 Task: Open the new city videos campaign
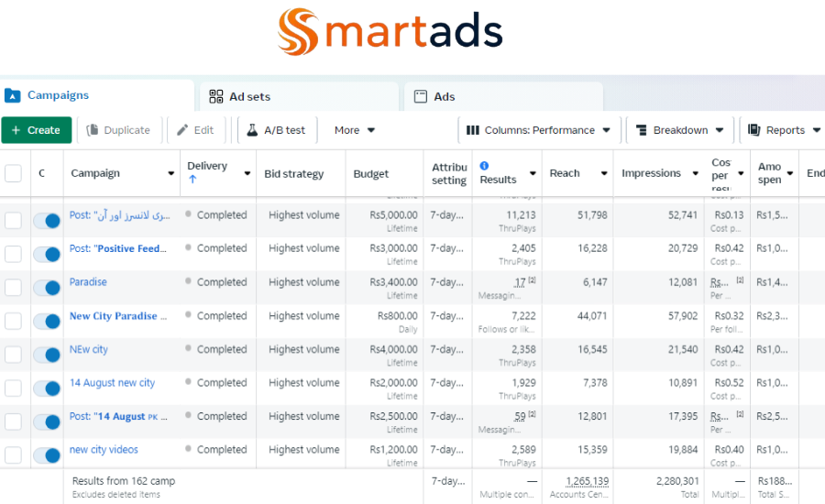[104, 450]
